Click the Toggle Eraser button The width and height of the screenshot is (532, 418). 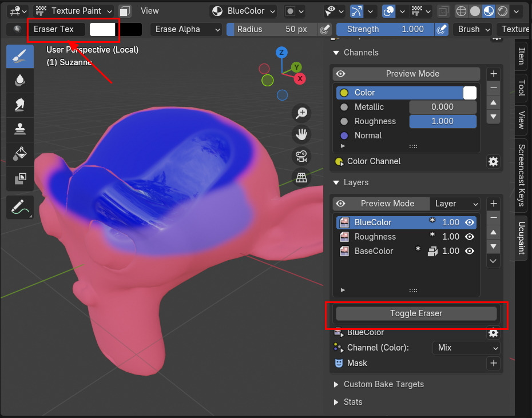pos(416,313)
